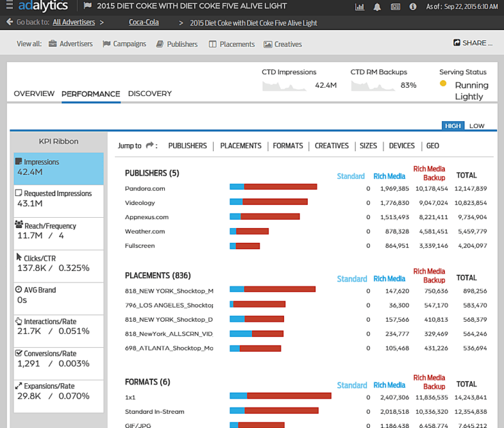Jump to the GEO section
The image size is (504, 428).
[x=432, y=146]
